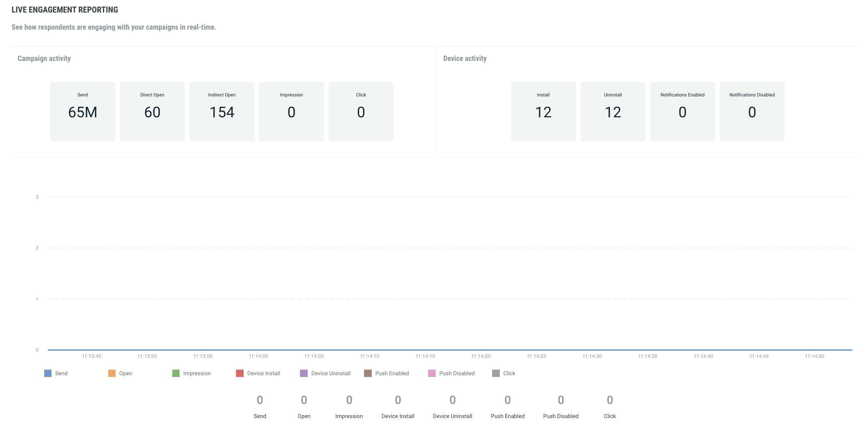Click the blue Send legend swatch
This screenshot has height=433, width=868.
tap(48, 373)
